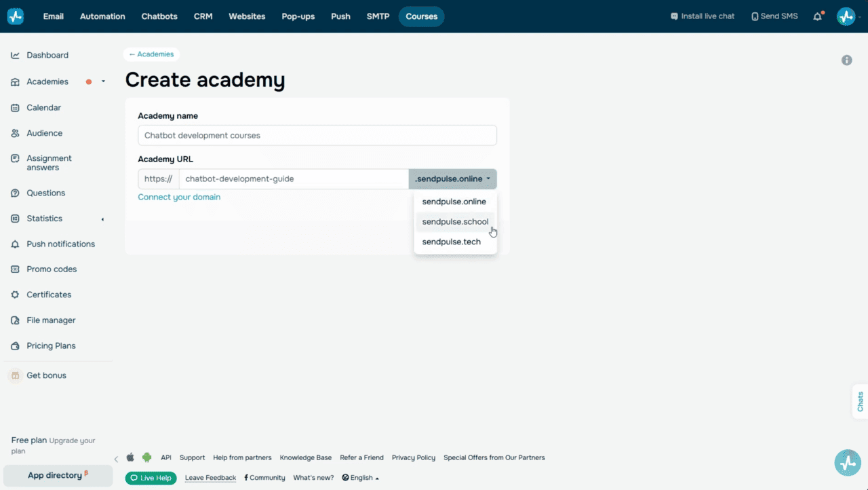Click the SendPulse logo icon
The width and height of the screenshot is (868, 490).
(x=15, y=16)
